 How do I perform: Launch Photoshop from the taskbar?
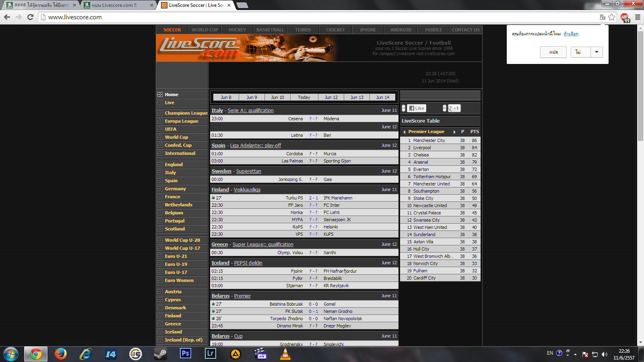coord(186,354)
